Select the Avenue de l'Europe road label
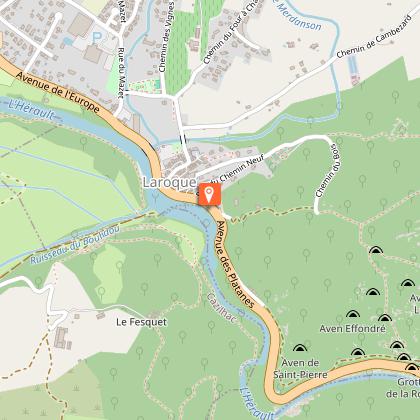The height and width of the screenshot is (420, 420). point(58,92)
